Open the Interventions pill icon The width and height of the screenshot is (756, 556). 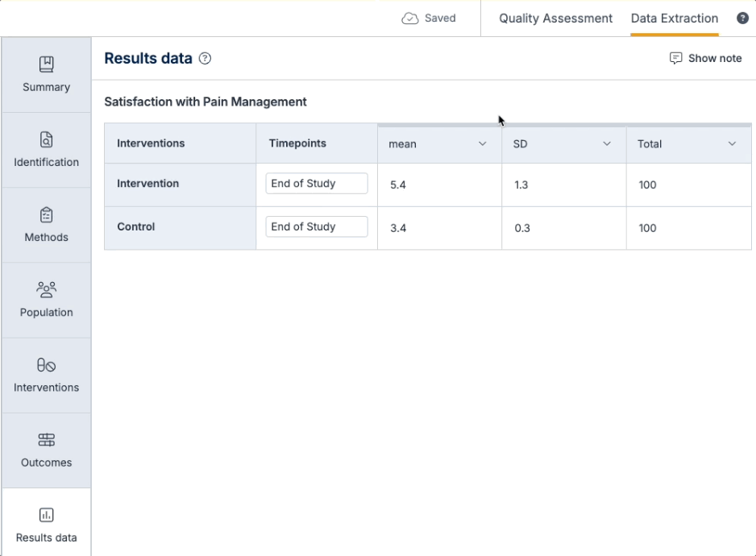[x=47, y=365]
